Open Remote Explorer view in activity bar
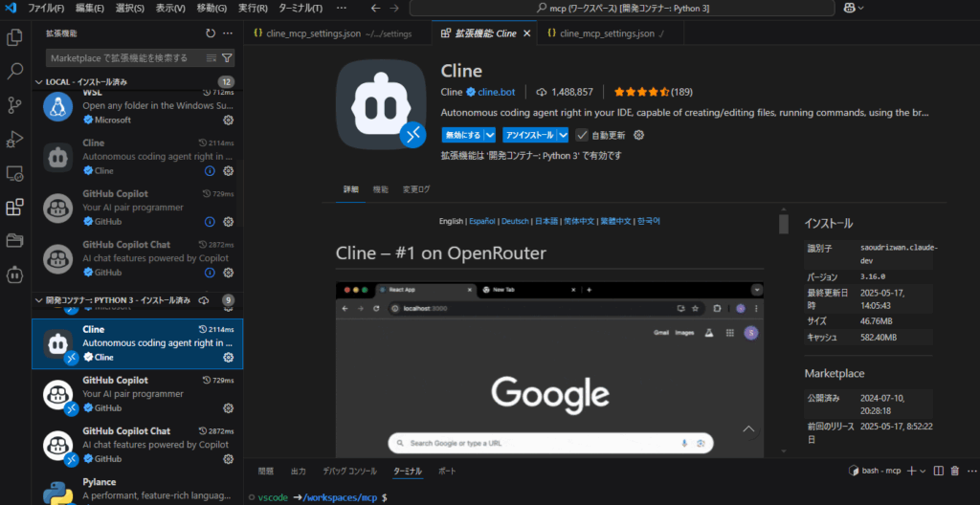 14,173
